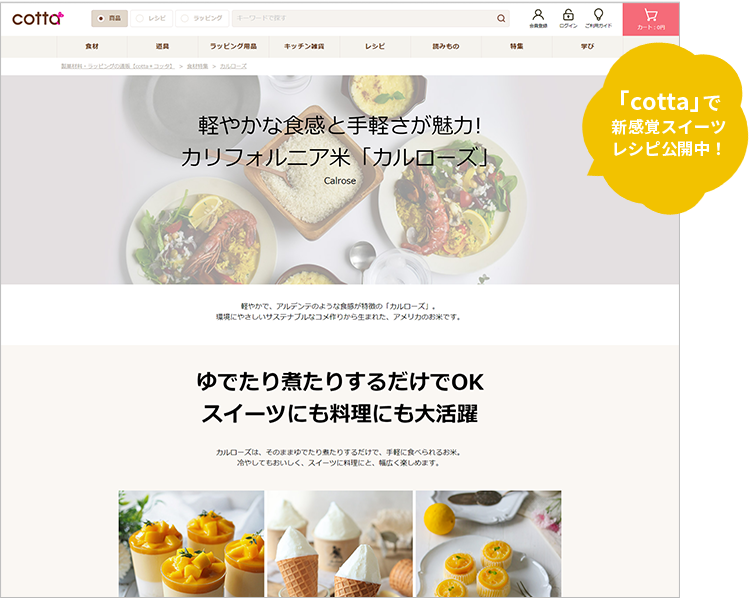749x598 pixels.
Task: Open the soft serve cone thumbnail
Action: 340,544
